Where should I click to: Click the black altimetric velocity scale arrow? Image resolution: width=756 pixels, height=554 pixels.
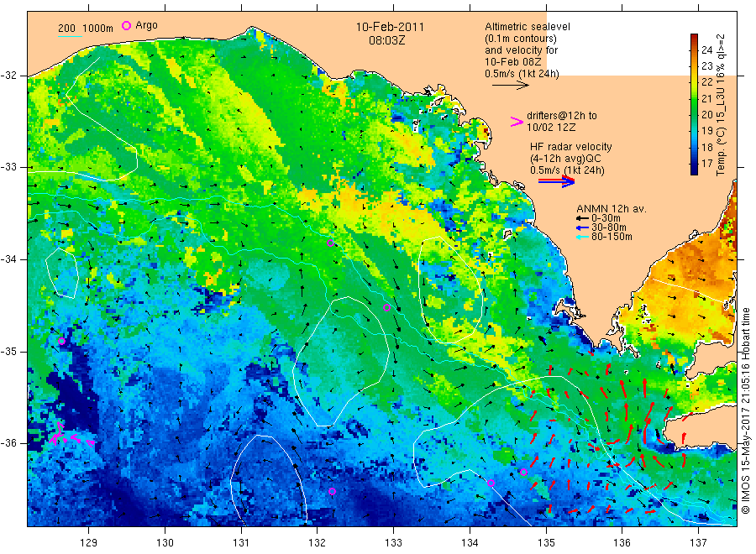click(x=510, y=86)
